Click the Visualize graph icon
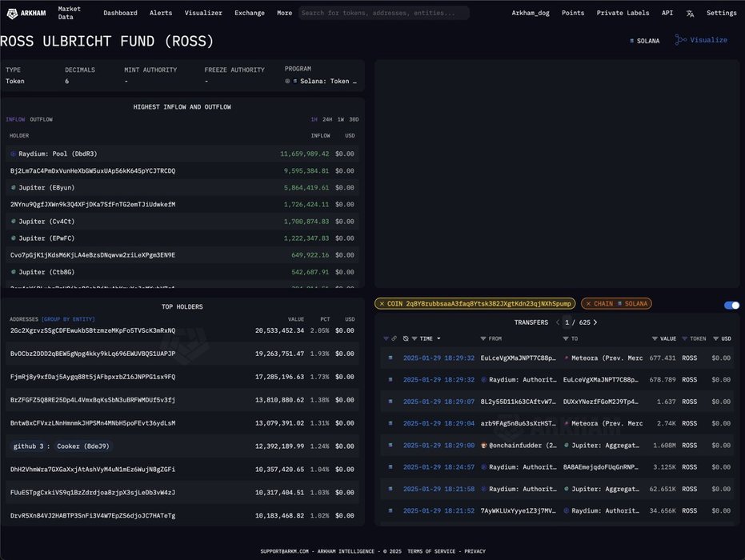745x560 pixels. click(681, 40)
